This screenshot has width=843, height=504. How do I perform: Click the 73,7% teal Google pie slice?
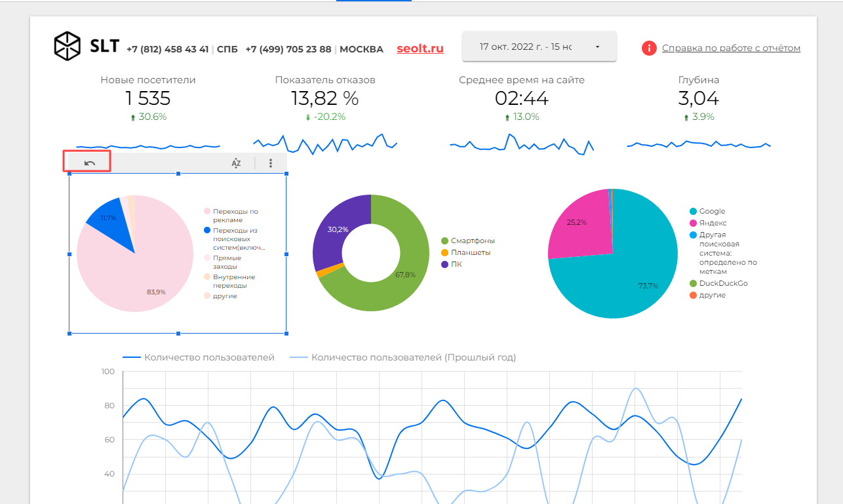(629, 275)
